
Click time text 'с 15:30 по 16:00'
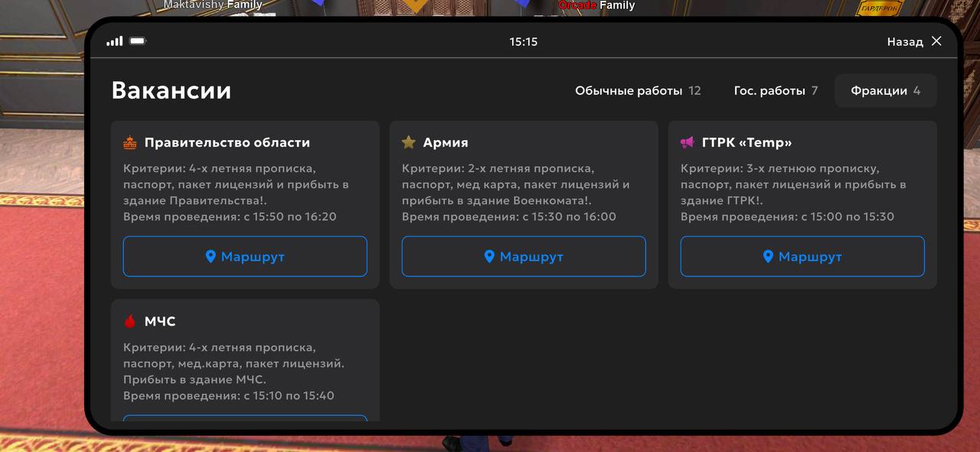pyautogui.click(x=570, y=217)
